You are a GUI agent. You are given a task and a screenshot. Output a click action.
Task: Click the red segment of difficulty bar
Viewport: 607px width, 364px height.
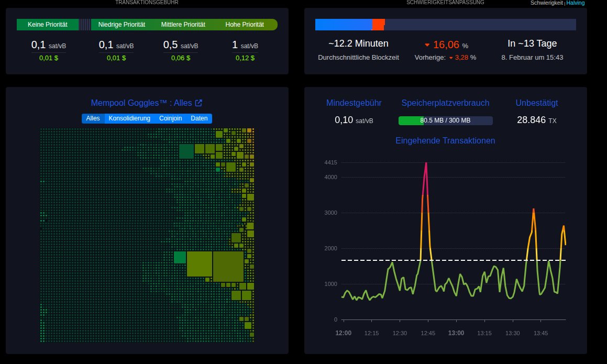click(x=378, y=25)
